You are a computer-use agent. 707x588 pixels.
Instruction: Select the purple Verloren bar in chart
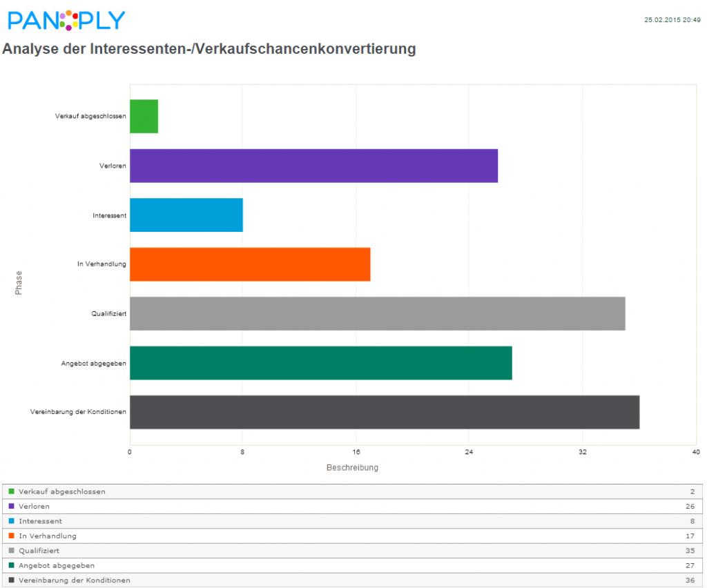click(x=313, y=166)
